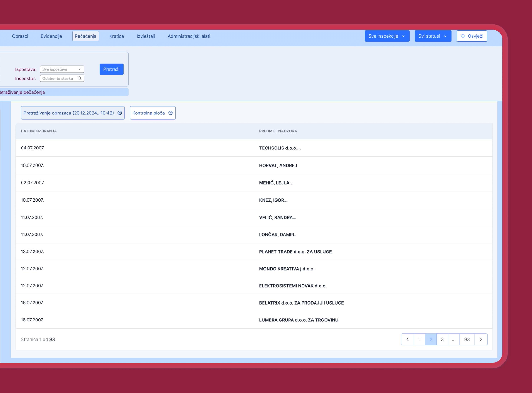Open Sve inspekcije dropdown
The height and width of the screenshot is (393, 532).
(x=387, y=36)
